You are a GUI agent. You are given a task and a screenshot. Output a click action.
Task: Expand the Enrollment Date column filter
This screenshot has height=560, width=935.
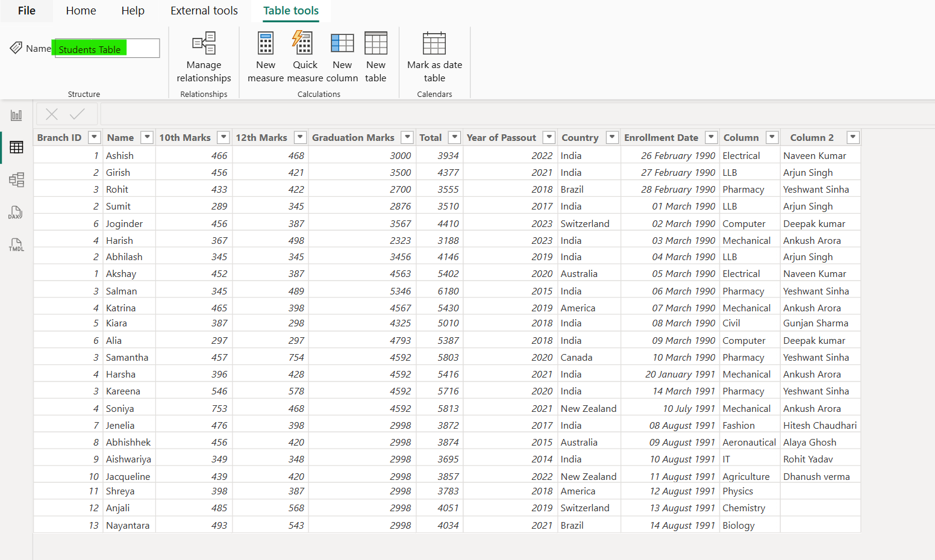pos(711,137)
